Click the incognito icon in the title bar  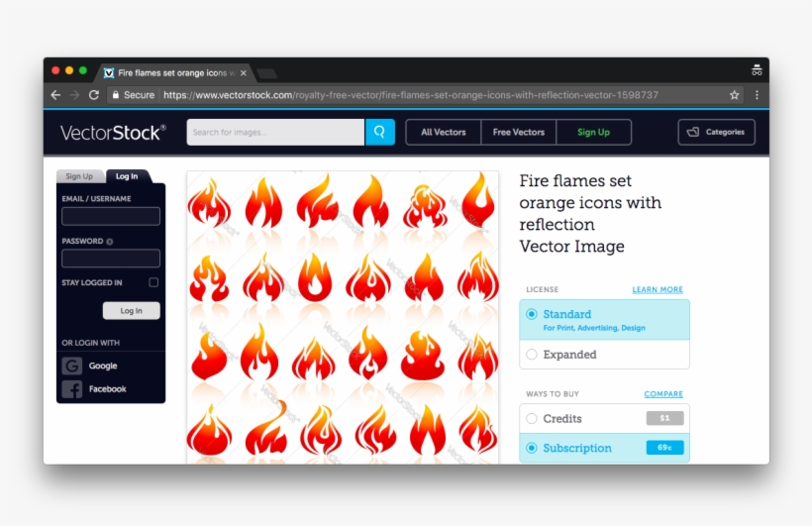click(757, 70)
